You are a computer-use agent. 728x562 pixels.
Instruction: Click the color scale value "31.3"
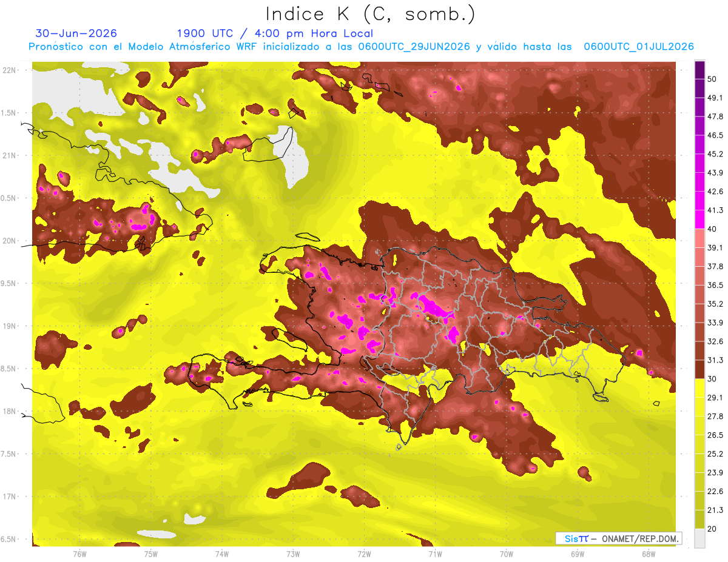point(715,360)
